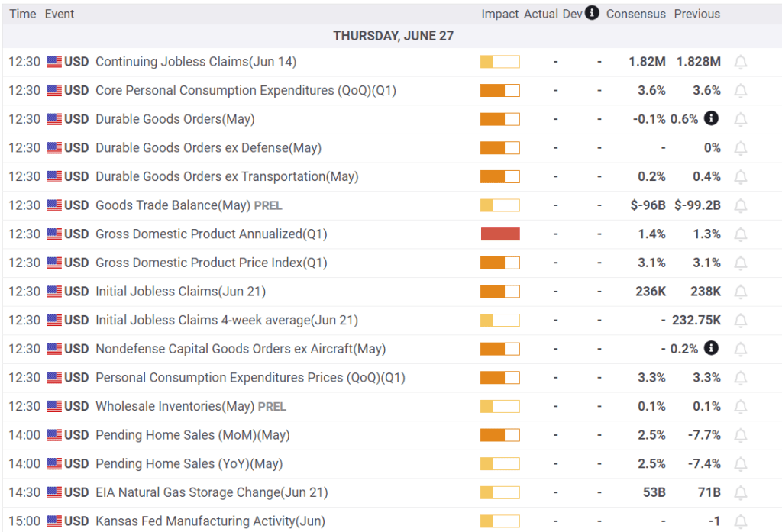Click Wholesale Inventories(May) PREL event name
This screenshot has height=532, width=782.
[x=191, y=406]
